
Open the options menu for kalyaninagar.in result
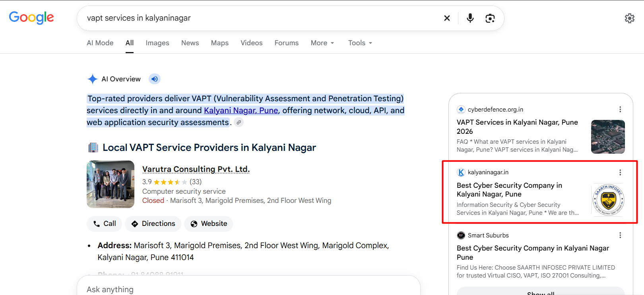620,172
